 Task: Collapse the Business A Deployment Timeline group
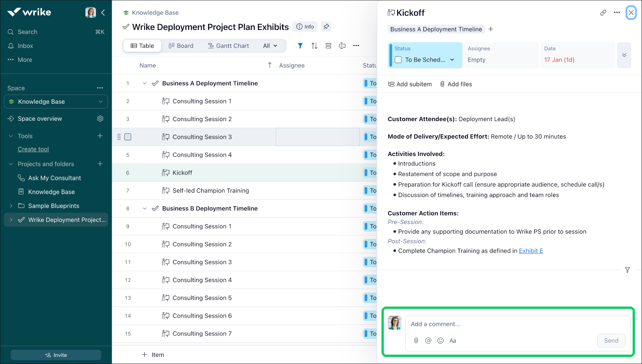(x=145, y=83)
